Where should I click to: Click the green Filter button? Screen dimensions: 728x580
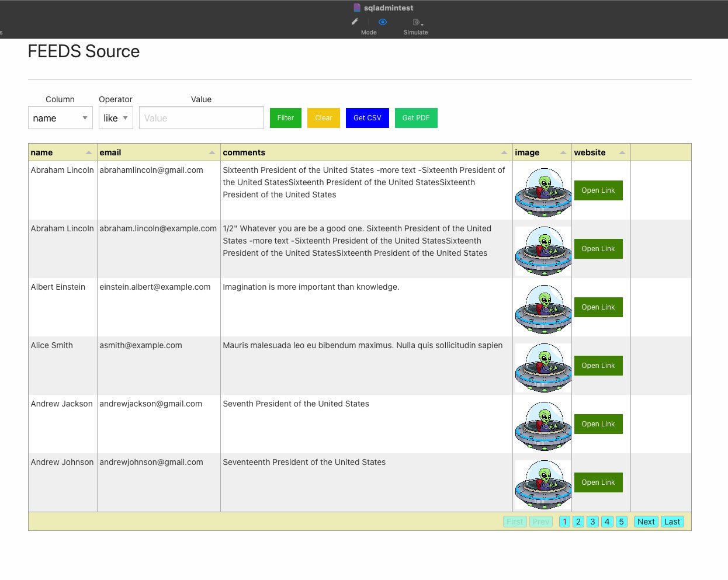click(x=285, y=117)
